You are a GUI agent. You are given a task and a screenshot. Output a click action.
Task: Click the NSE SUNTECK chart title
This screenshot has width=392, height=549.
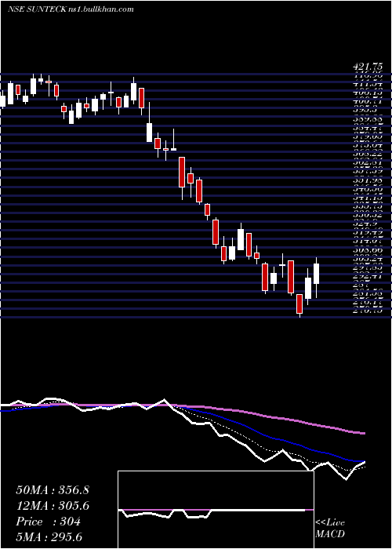[71, 9]
